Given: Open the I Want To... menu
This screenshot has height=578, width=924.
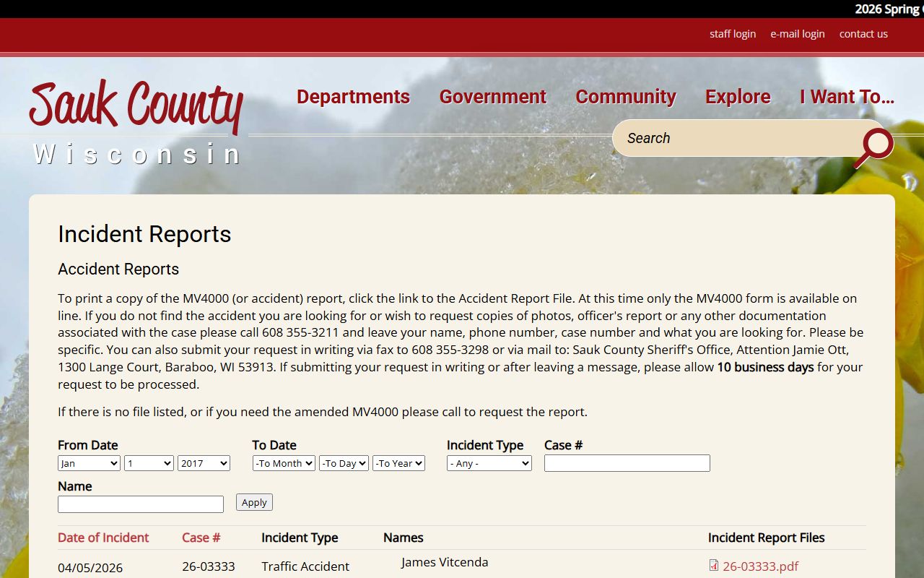Looking at the screenshot, I should point(847,97).
